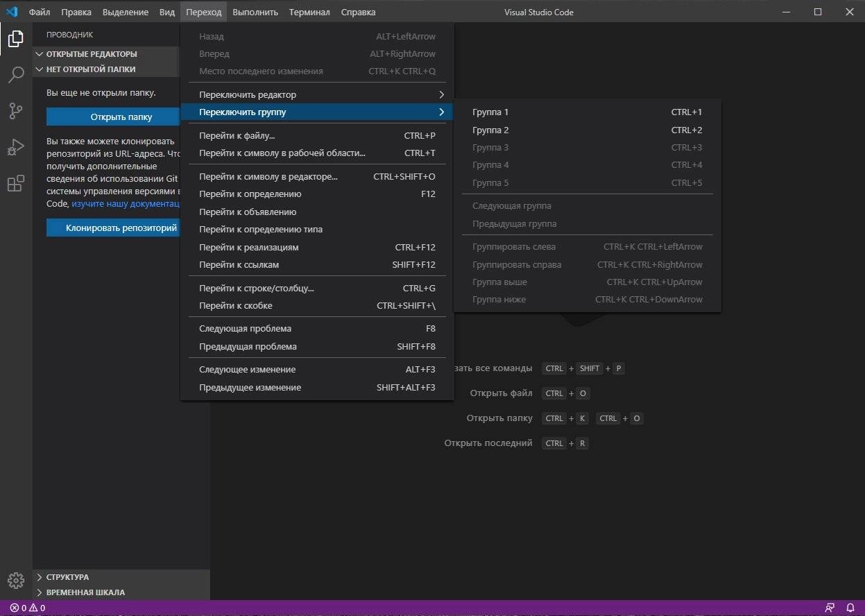Viewport: 865px width, 616px height.
Task: Open the Выделение menu
Action: 126,12
